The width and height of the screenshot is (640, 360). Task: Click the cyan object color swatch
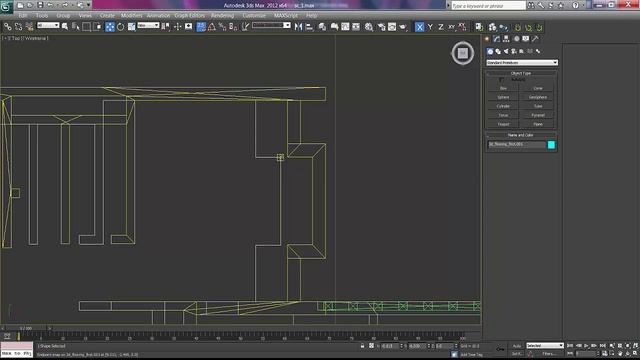pos(551,144)
